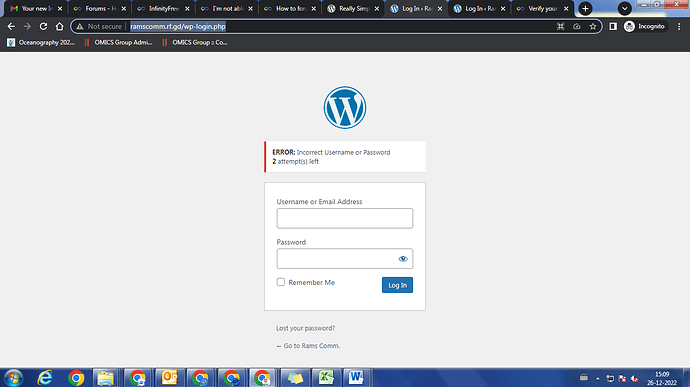
Task: Launch Internet Explorer from taskbar
Action: point(45,378)
